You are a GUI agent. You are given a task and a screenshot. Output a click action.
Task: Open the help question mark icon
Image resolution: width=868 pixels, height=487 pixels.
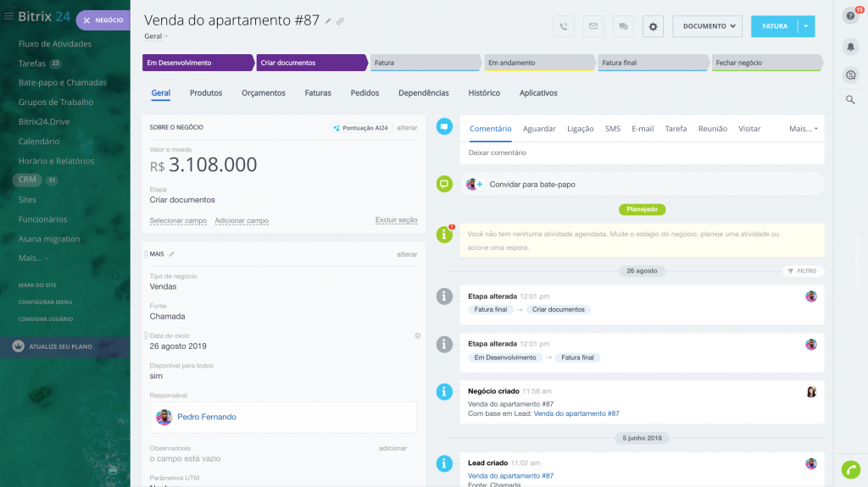pos(850,16)
